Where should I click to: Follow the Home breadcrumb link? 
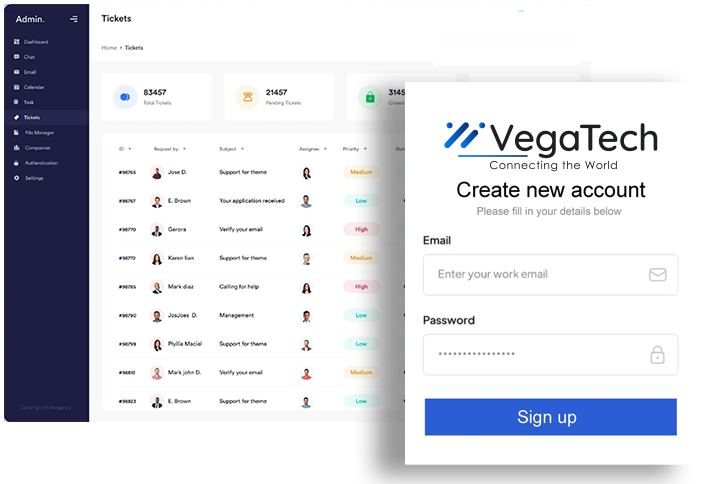tap(109, 48)
